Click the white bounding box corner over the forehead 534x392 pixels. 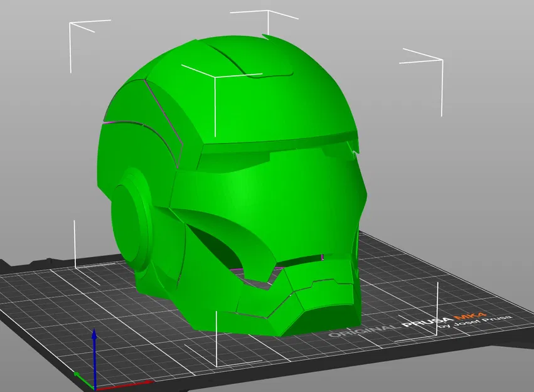click(215, 77)
